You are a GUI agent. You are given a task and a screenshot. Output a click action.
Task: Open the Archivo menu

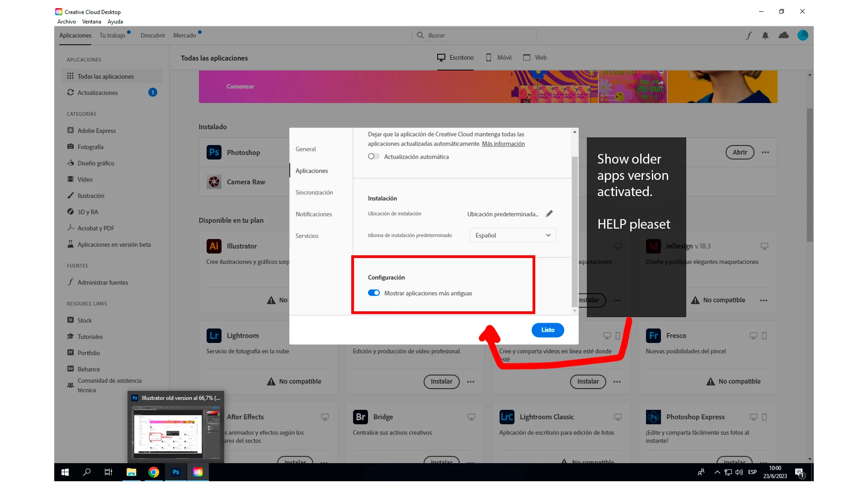[x=66, y=22]
